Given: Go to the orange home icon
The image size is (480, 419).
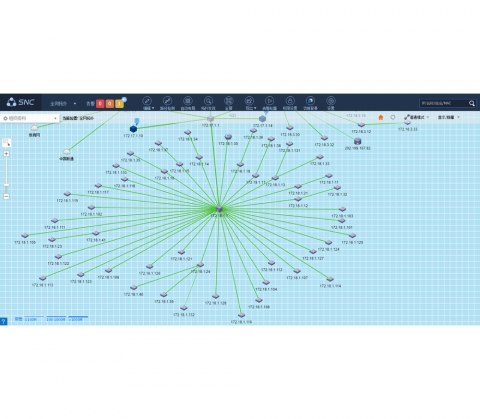Looking at the screenshot, I should tap(381, 117).
